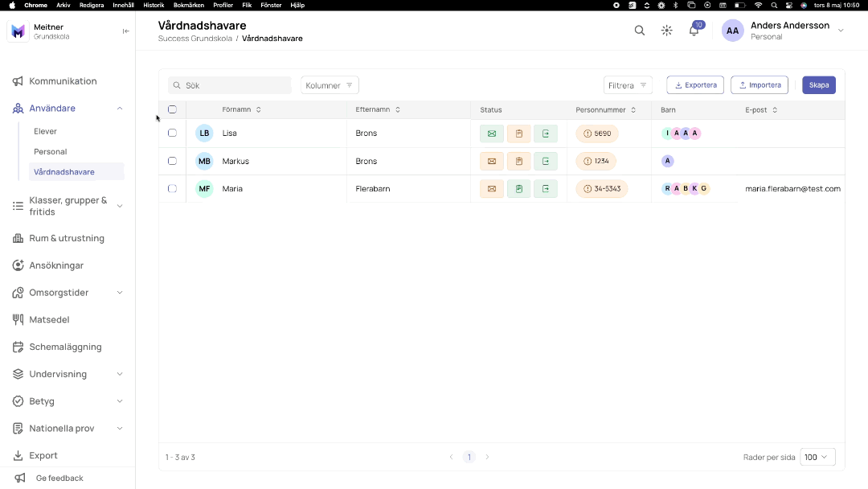Click the Rum & utrustning building icon
This screenshot has height=489, width=868.
point(18,238)
